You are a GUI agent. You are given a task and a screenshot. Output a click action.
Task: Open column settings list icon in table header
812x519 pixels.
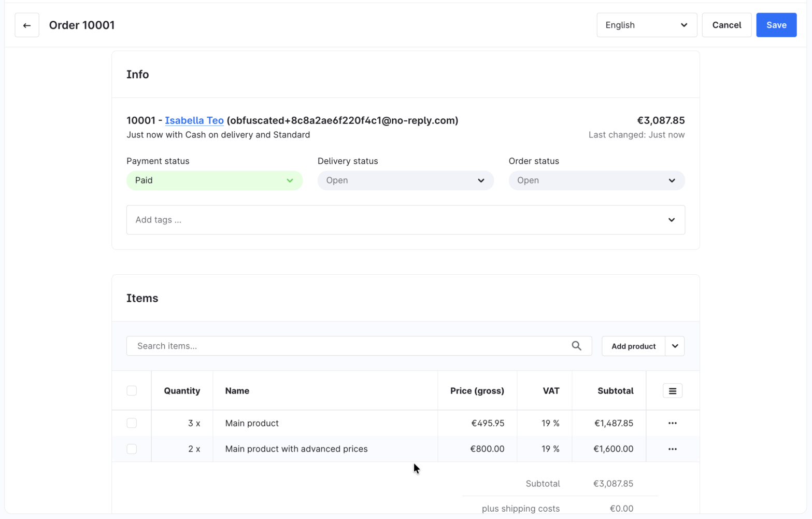672,391
